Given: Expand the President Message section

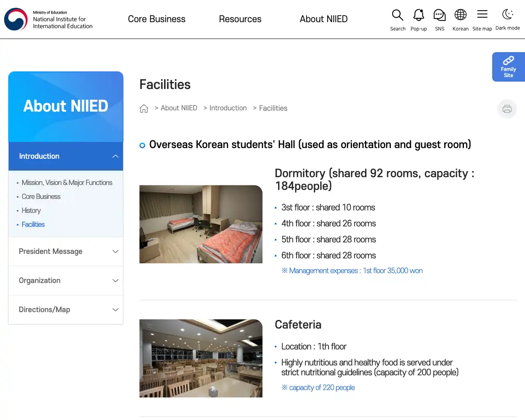Looking at the screenshot, I should (x=66, y=251).
